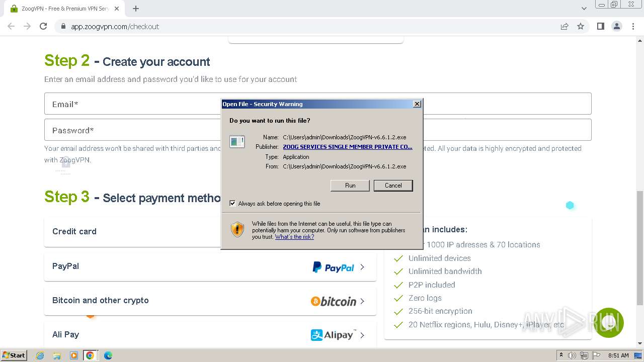The image size is (644, 362).
Task: Open File Explorer folder from taskbar
Action: [57, 355]
